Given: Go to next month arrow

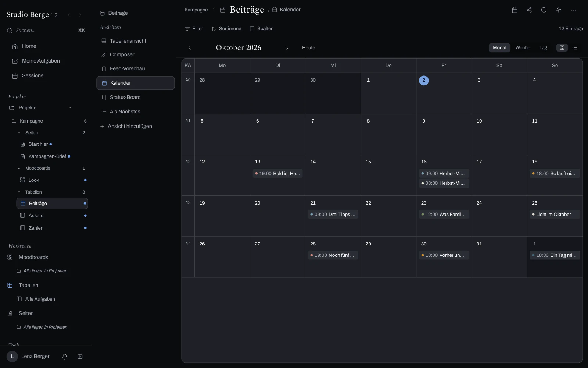Looking at the screenshot, I should pos(287,48).
